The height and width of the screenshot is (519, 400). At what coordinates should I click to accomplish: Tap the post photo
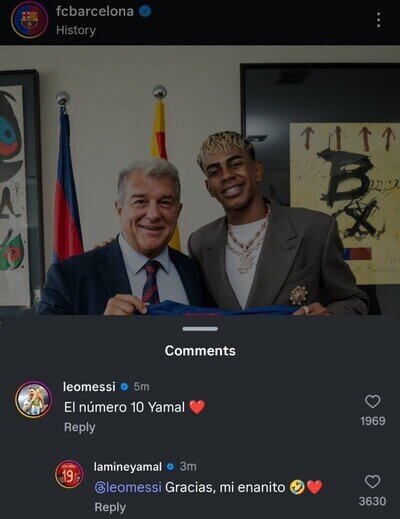pyautogui.click(x=200, y=180)
